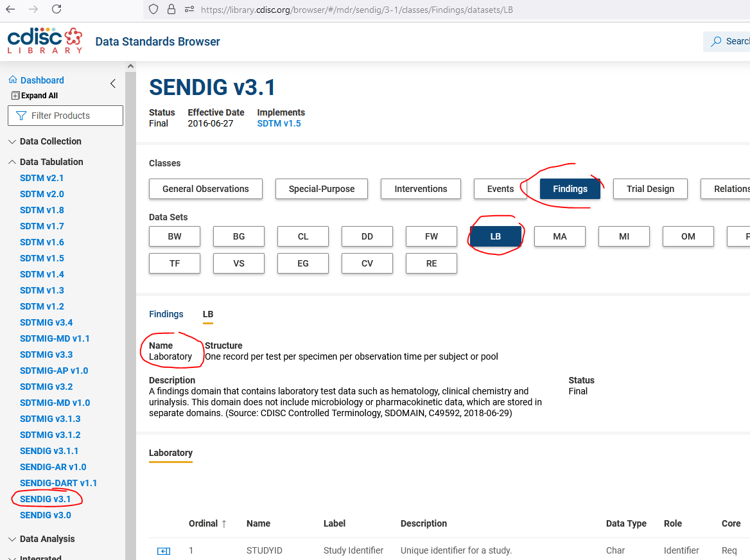
Task: Collapse the Data Tabulation section
Action: click(46, 162)
